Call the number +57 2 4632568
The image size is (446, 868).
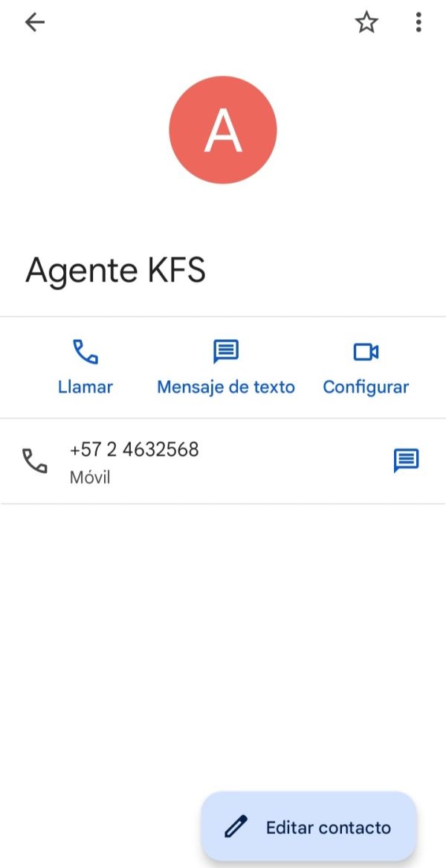point(134,449)
